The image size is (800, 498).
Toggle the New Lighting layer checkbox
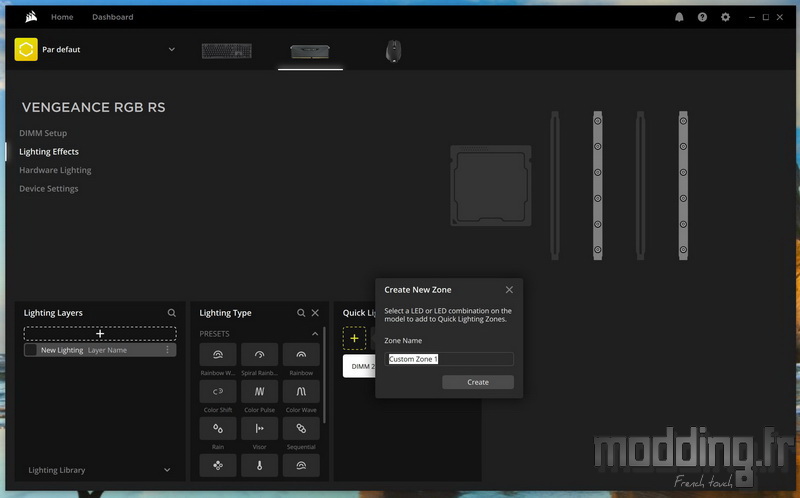31,350
